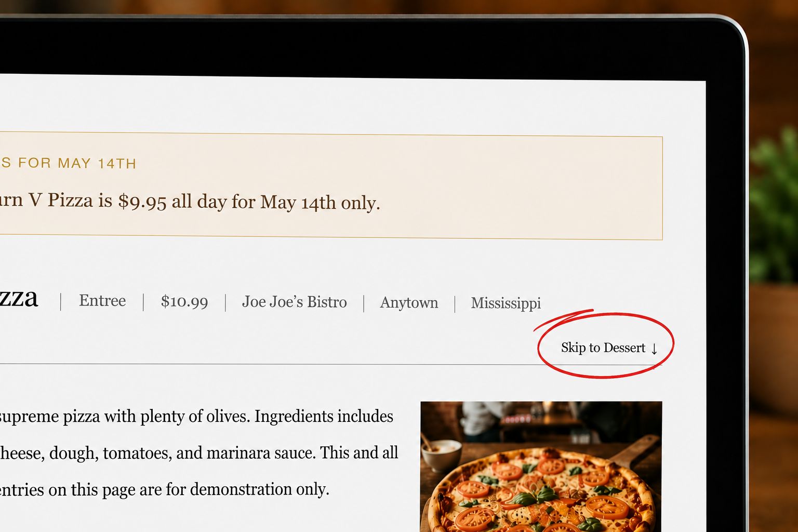
Task: Click the Mississippi state text
Action: pos(506,303)
